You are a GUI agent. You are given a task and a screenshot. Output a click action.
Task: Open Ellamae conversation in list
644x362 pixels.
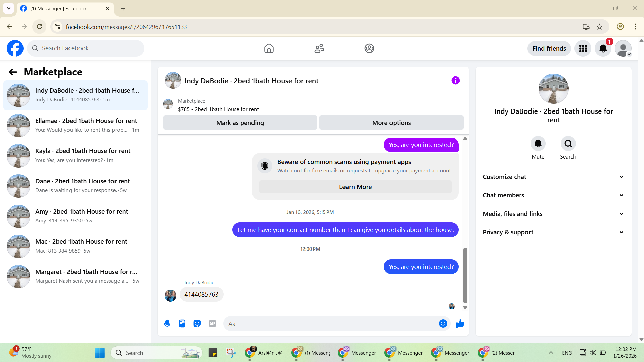pyautogui.click(x=76, y=126)
